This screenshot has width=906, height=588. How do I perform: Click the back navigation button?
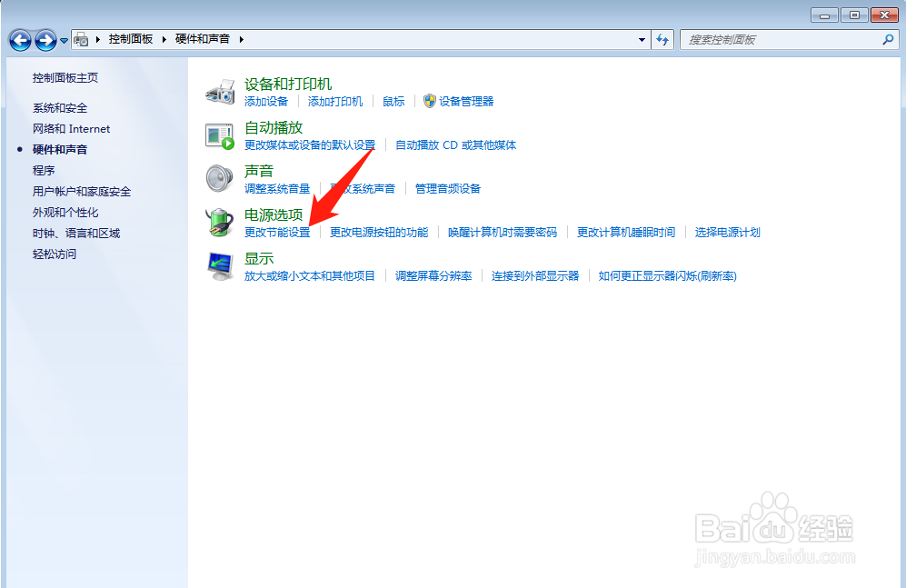[x=20, y=39]
